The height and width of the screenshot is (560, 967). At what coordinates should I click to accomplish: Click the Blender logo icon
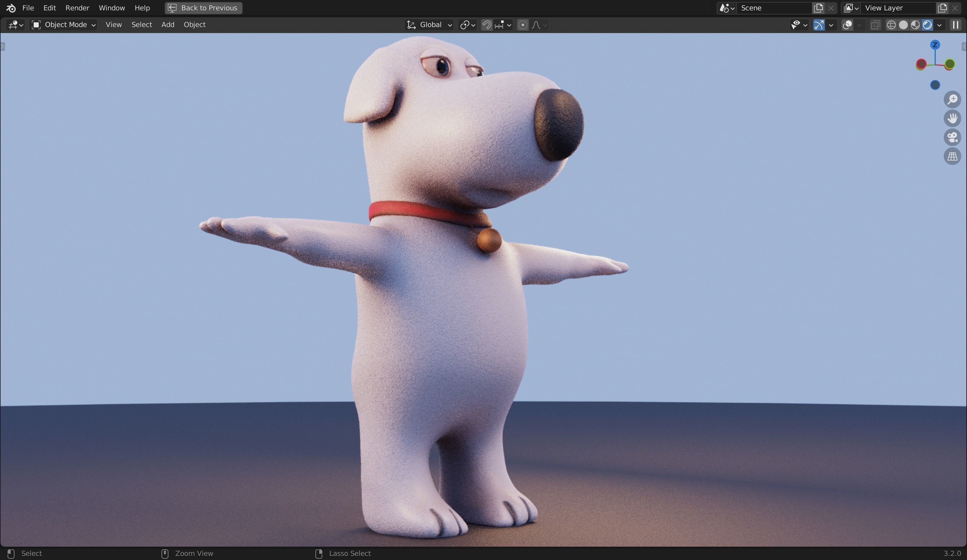11,8
